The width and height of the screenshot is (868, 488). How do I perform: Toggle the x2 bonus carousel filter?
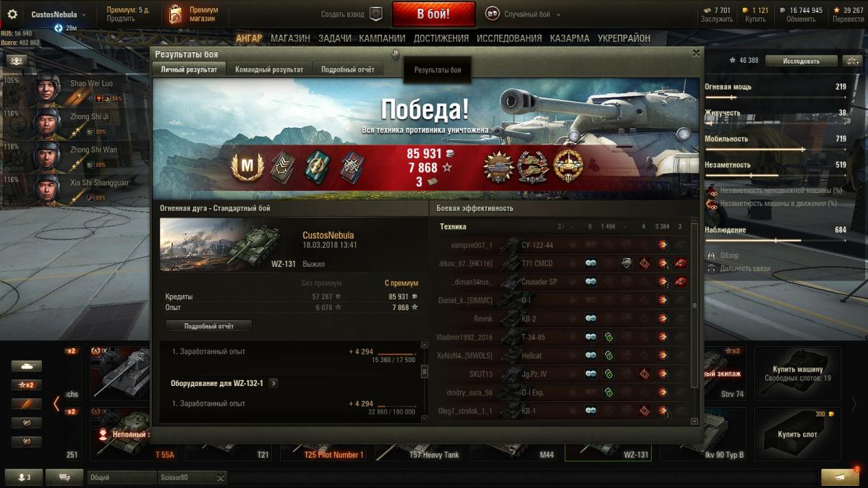click(26, 385)
